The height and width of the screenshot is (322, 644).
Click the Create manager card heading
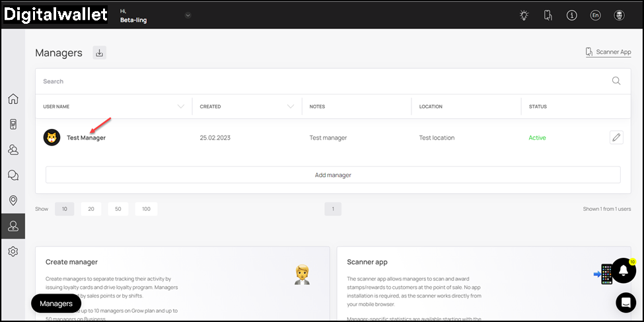[x=71, y=262]
